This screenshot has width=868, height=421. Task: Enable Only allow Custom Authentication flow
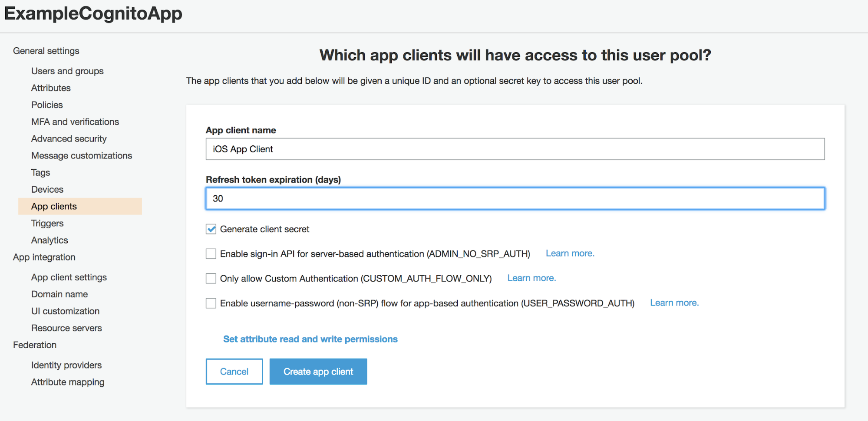(x=211, y=278)
